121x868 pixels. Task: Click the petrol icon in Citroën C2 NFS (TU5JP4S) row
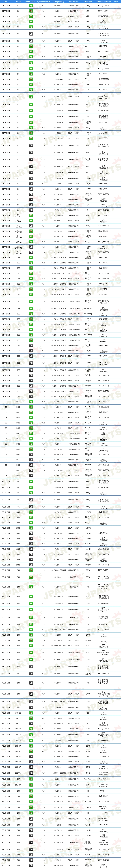tap(31, 27)
